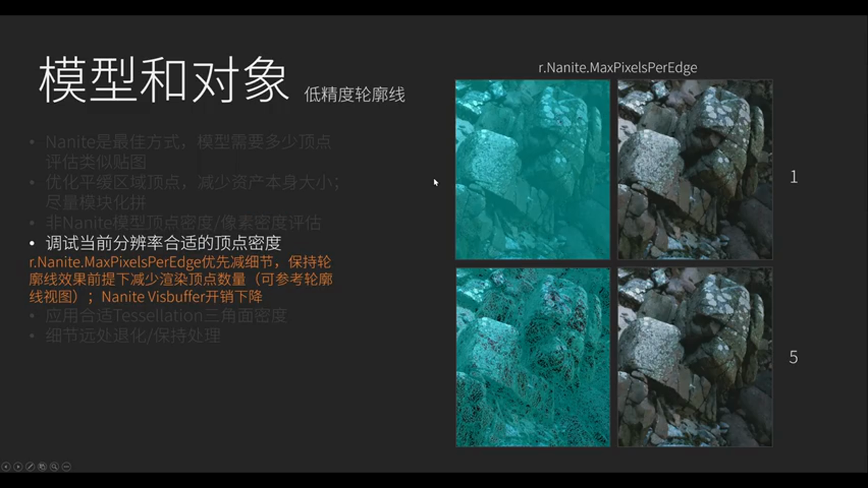Activate the magnifier zoom icon
868x488 pixels.
coord(54,466)
